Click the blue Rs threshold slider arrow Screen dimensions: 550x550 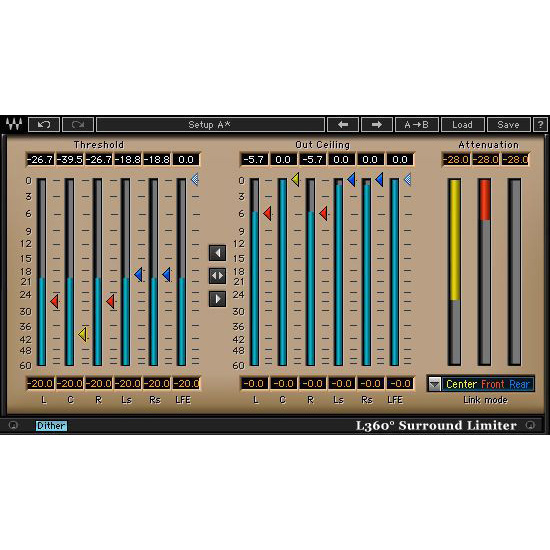click(167, 274)
